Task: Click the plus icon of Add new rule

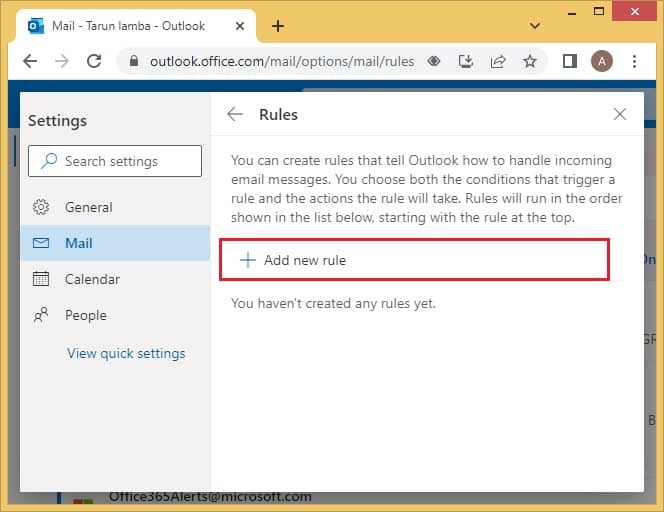Action: pyautogui.click(x=248, y=260)
